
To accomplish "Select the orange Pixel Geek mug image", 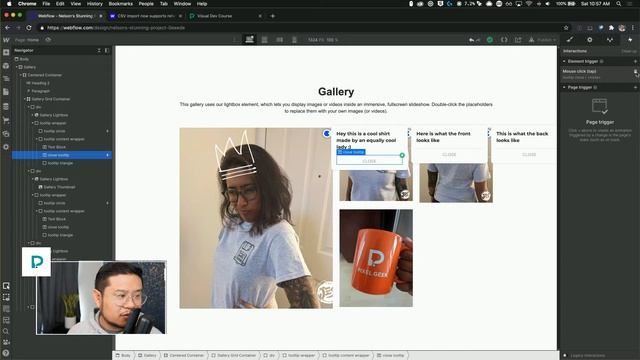I will (x=376, y=258).
